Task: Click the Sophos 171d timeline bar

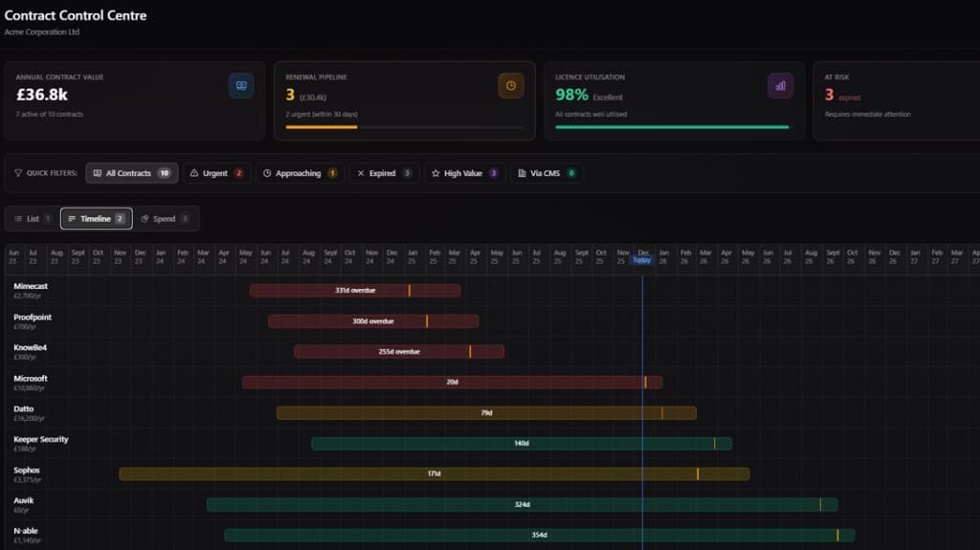Action: click(434, 473)
